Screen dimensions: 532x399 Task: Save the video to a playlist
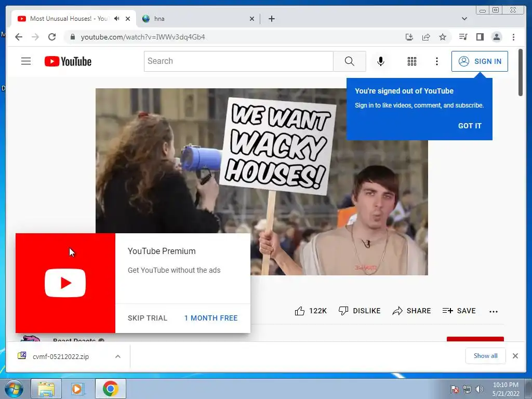(x=459, y=311)
